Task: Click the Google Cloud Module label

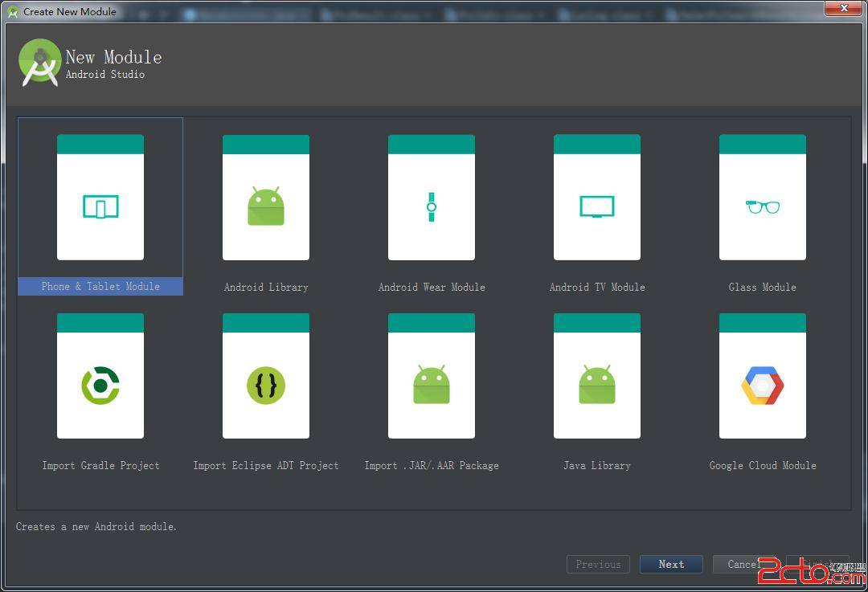Action: [x=762, y=465]
